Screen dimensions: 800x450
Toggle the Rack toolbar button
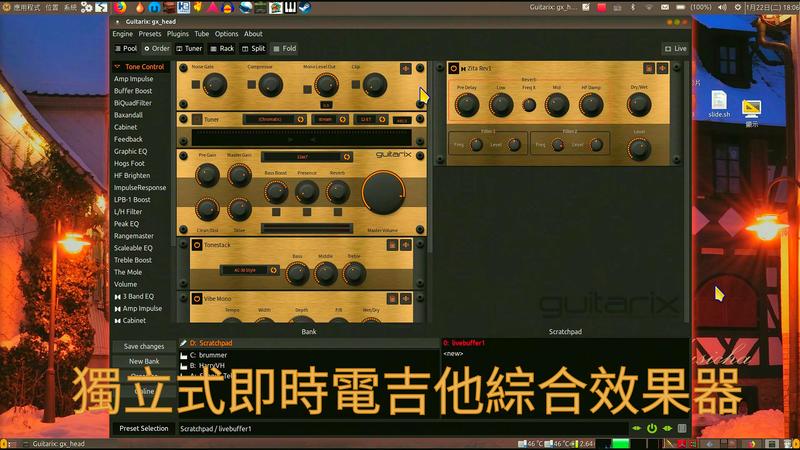pyautogui.click(x=222, y=48)
